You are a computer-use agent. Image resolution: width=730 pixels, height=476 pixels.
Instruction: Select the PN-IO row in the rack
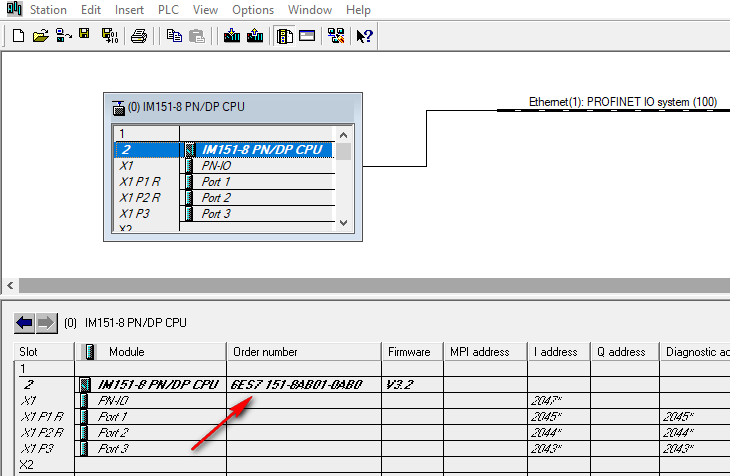coord(224,166)
